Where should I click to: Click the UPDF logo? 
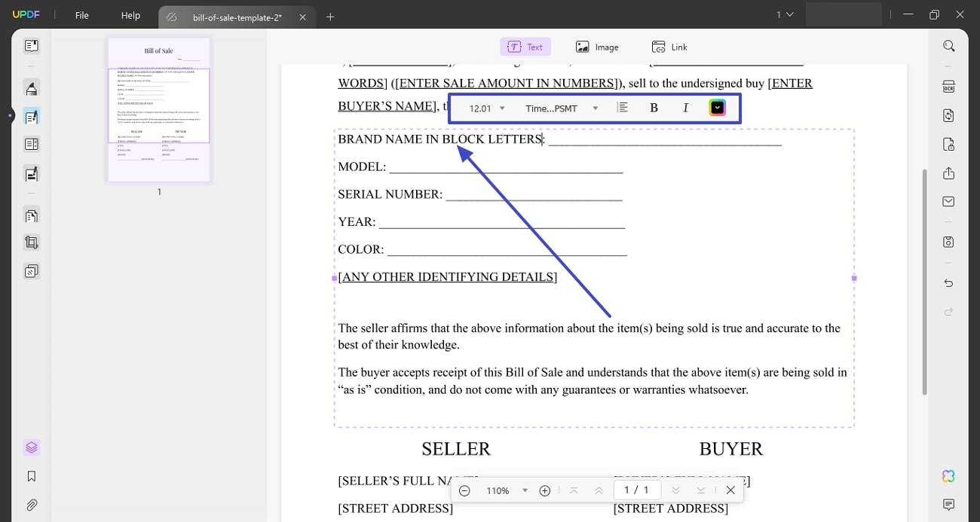[x=26, y=15]
